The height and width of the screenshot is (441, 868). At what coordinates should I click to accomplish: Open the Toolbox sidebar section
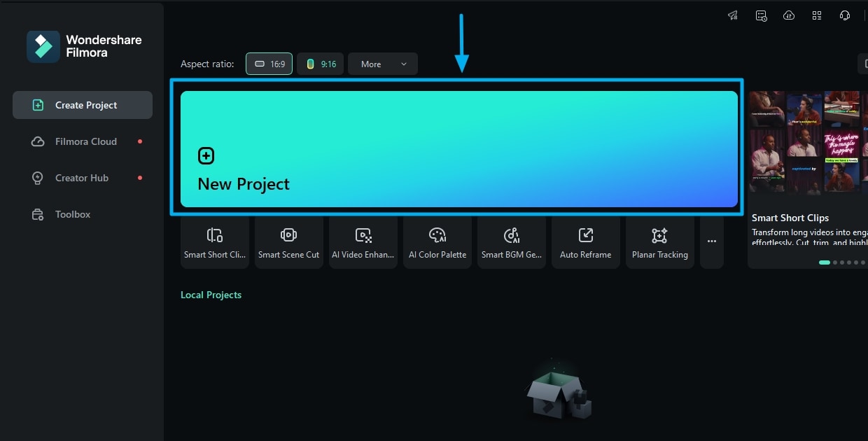click(83, 214)
